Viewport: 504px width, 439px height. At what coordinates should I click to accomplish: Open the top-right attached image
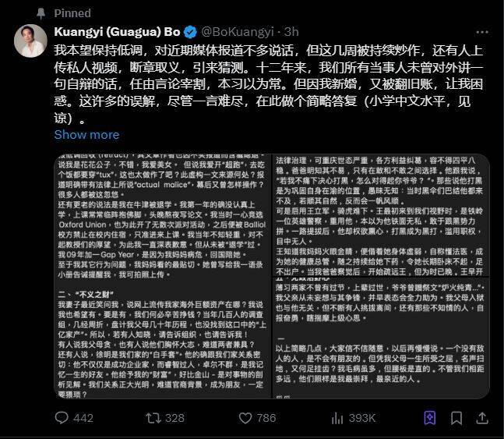pyautogui.click(x=381, y=215)
